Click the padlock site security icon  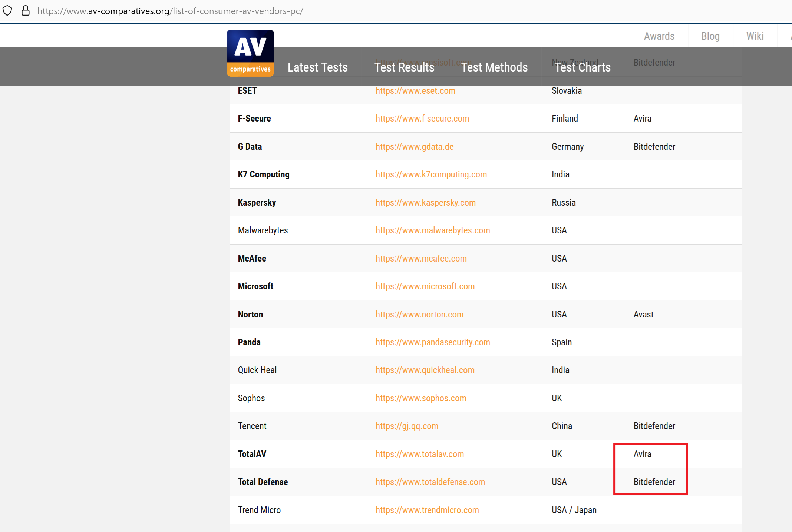(x=25, y=10)
